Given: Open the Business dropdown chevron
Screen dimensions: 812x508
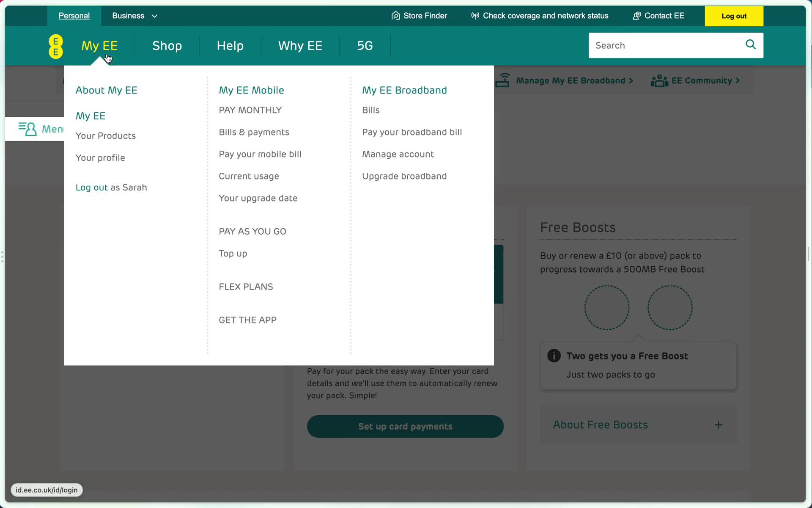Looking at the screenshot, I should (x=154, y=16).
